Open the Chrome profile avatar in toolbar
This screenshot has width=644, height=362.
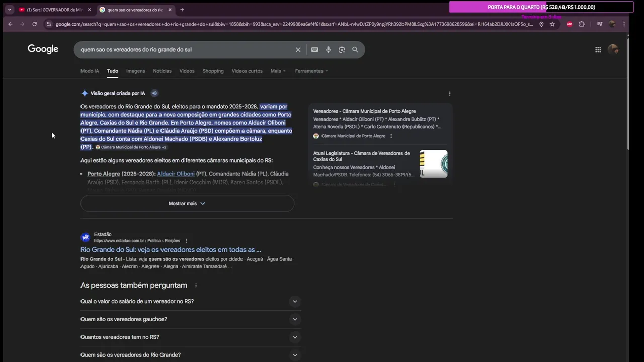coord(612,24)
